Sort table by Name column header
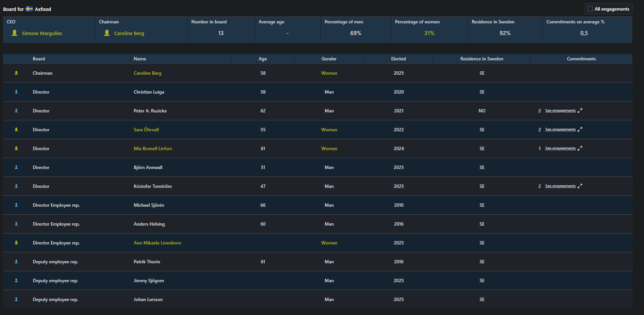The image size is (644, 315). [x=140, y=59]
